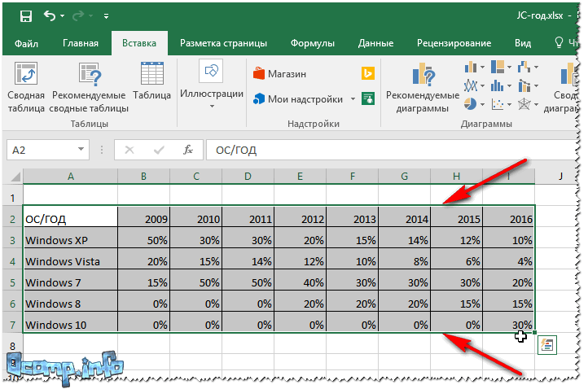Select column A header

tap(71, 176)
